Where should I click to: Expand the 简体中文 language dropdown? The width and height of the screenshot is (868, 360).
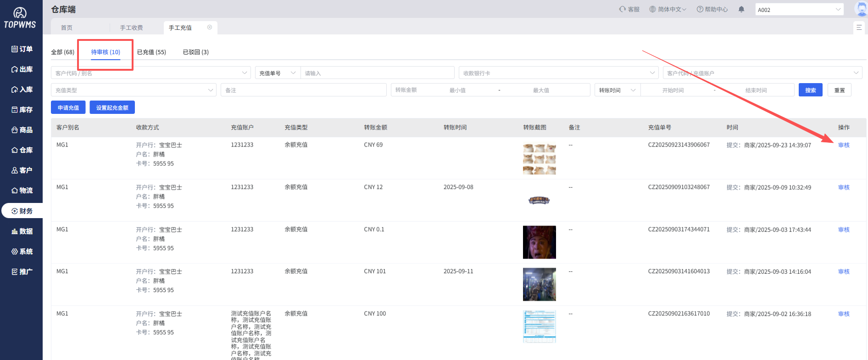668,9
